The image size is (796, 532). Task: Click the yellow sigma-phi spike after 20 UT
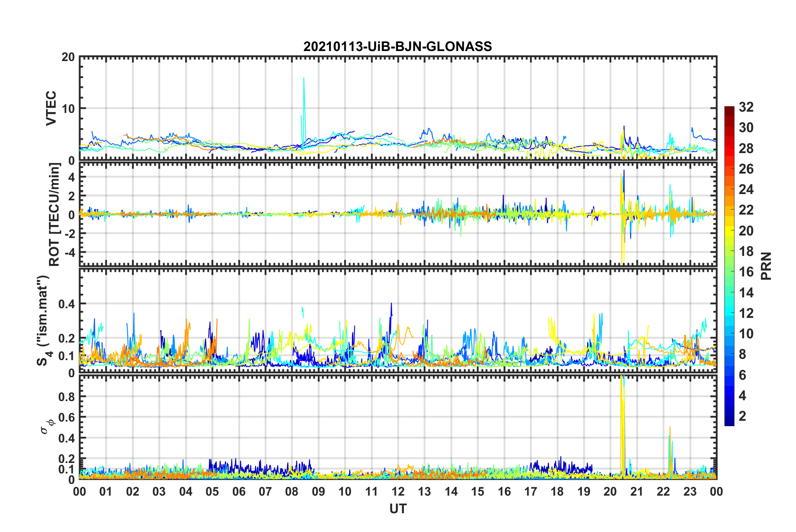click(622, 427)
